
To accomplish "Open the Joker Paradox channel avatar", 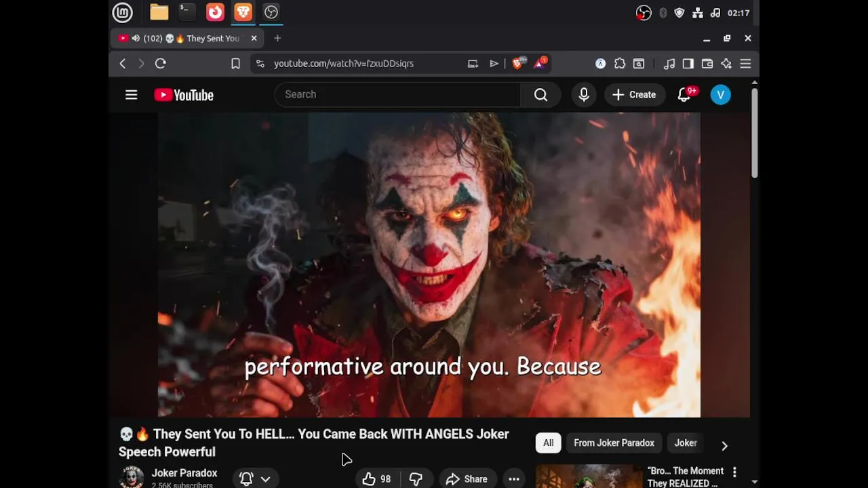I will (x=132, y=477).
